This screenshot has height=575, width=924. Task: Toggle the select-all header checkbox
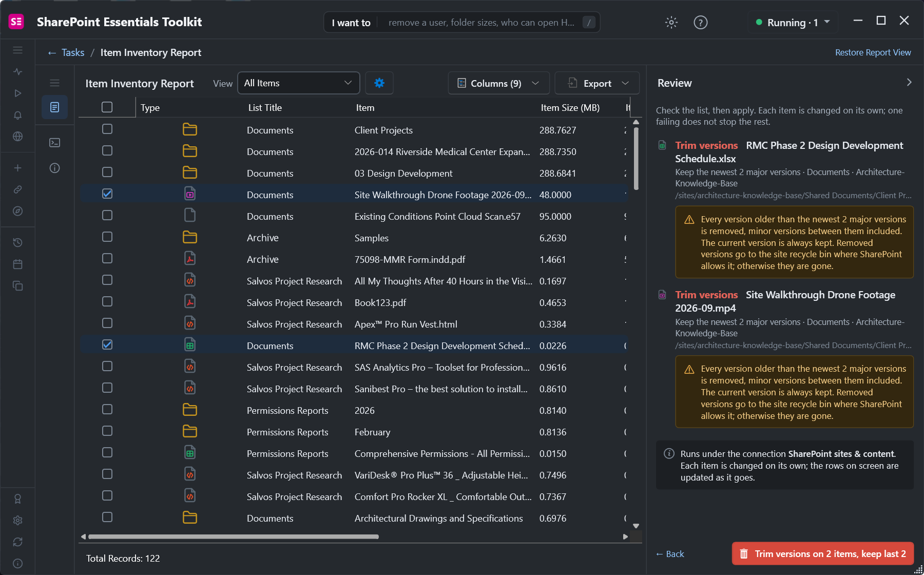pyautogui.click(x=107, y=107)
